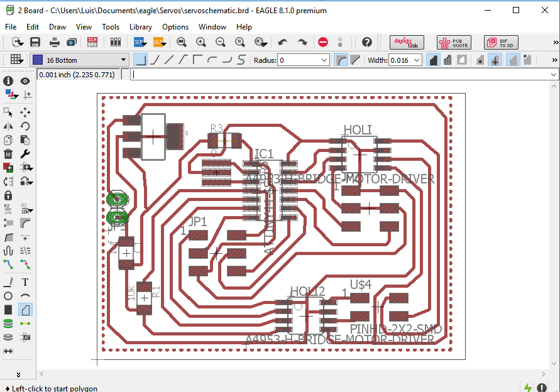Select the free-angle straight wire bend

(x=169, y=60)
